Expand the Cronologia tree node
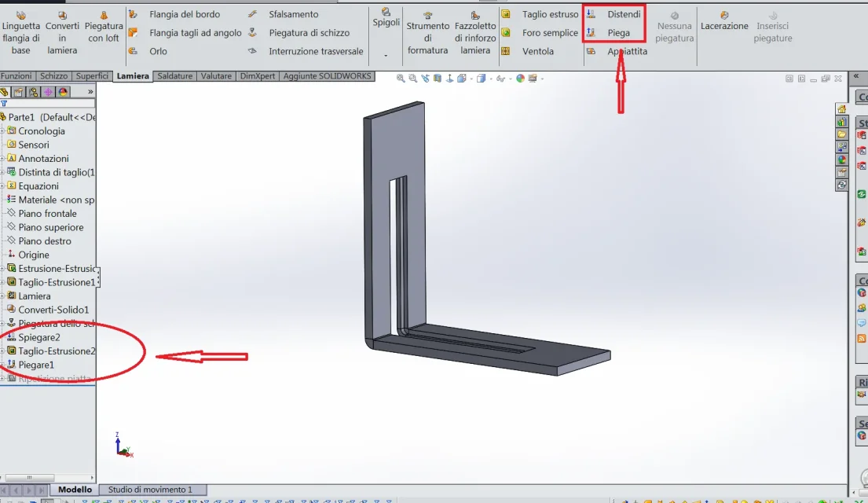The image size is (868, 503). [x=2, y=131]
